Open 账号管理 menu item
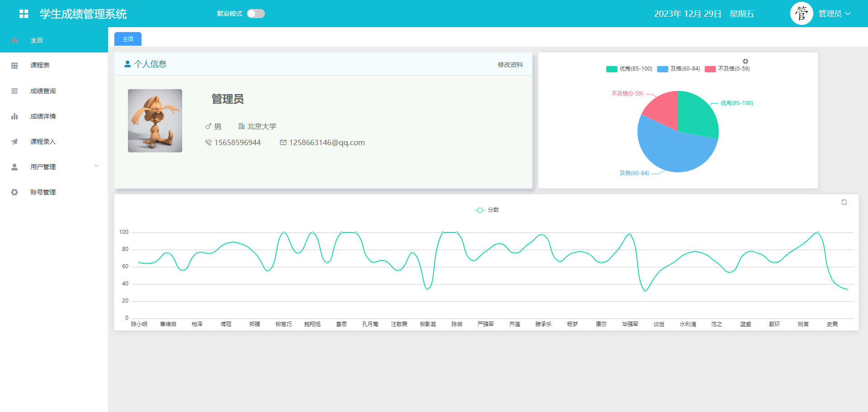 (54, 192)
